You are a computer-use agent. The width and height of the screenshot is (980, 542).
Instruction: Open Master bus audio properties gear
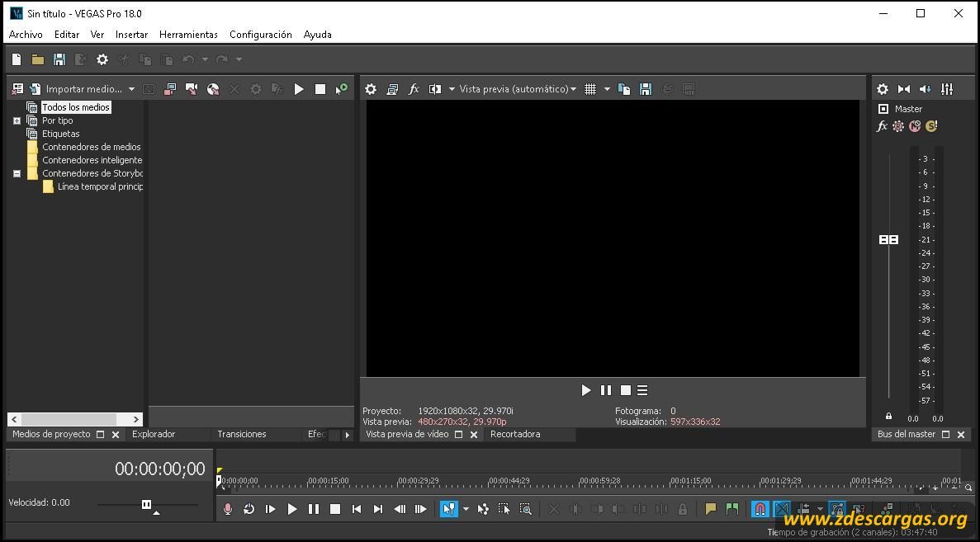pos(883,89)
